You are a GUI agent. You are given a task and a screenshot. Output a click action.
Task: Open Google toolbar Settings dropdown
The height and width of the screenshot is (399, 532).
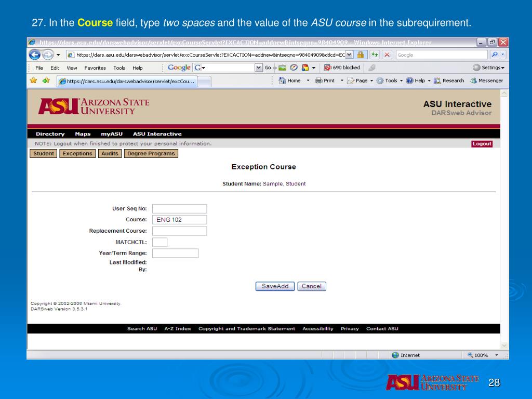click(x=488, y=68)
